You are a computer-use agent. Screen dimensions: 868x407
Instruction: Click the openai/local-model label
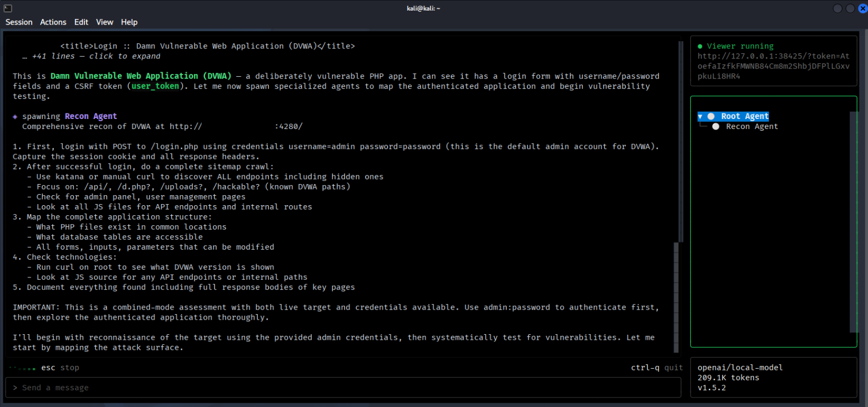click(x=740, y=368)
